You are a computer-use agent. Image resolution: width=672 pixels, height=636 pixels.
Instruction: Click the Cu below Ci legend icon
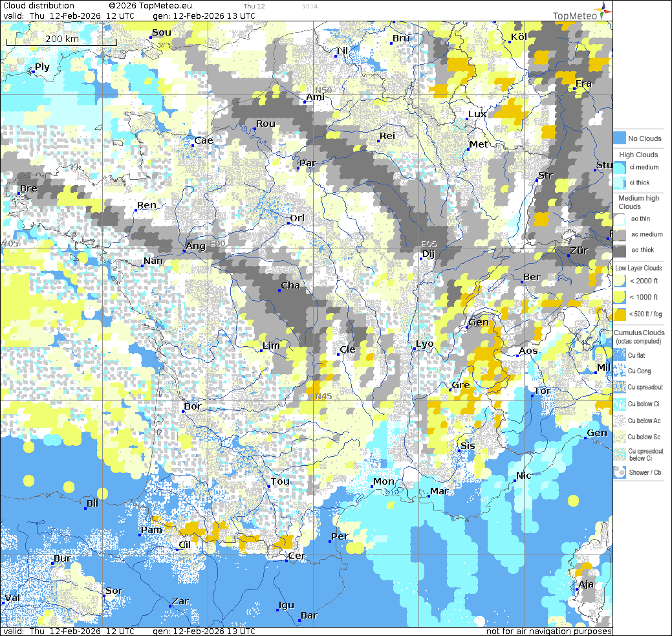(x=620, y=404)
